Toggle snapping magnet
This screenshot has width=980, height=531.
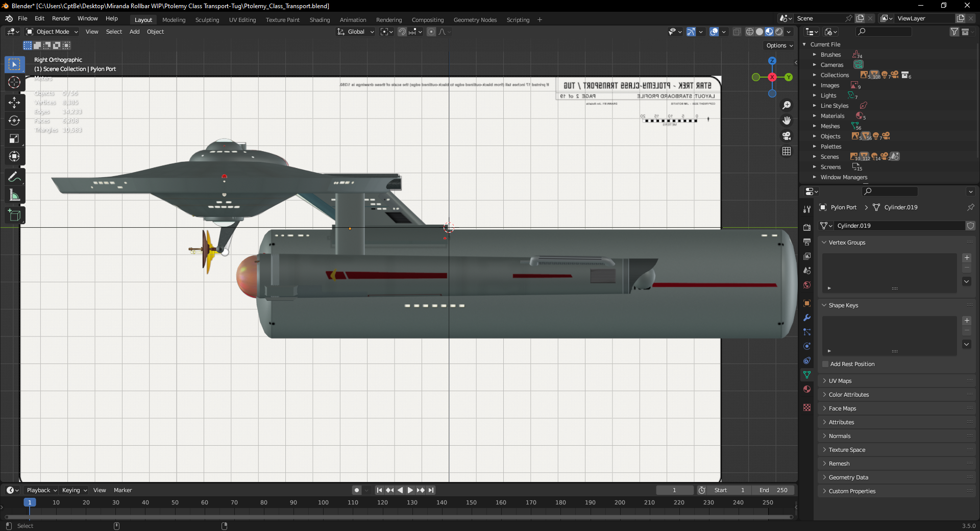click(x=402, y=32)
